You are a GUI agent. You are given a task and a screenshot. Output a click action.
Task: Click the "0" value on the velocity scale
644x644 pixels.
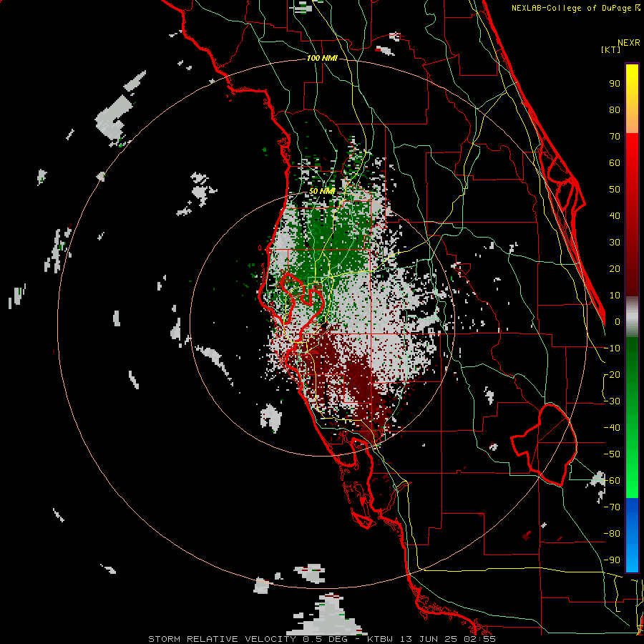tap(618, 321)
